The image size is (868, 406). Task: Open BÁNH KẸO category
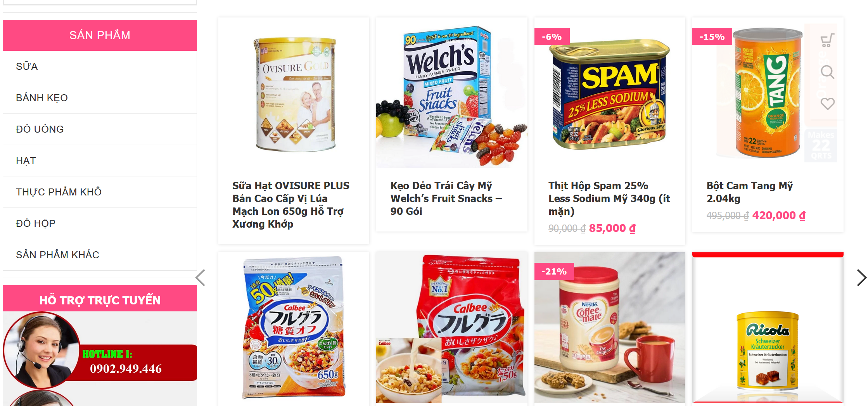point(100,98)
